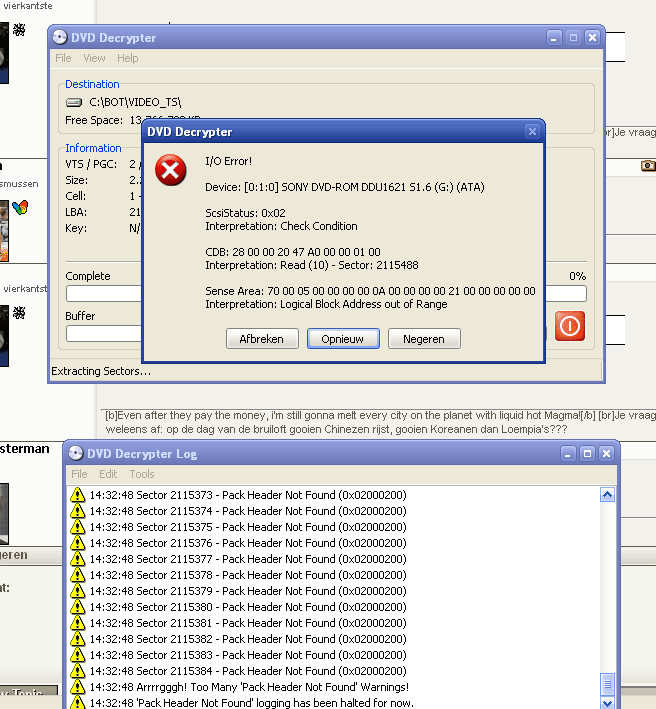Image resolution: width=656 pixels, height=709 pixels.
Task: Click Negeren to ignore the I/O error
Action: pyautogui.click(x=424, y=339)
